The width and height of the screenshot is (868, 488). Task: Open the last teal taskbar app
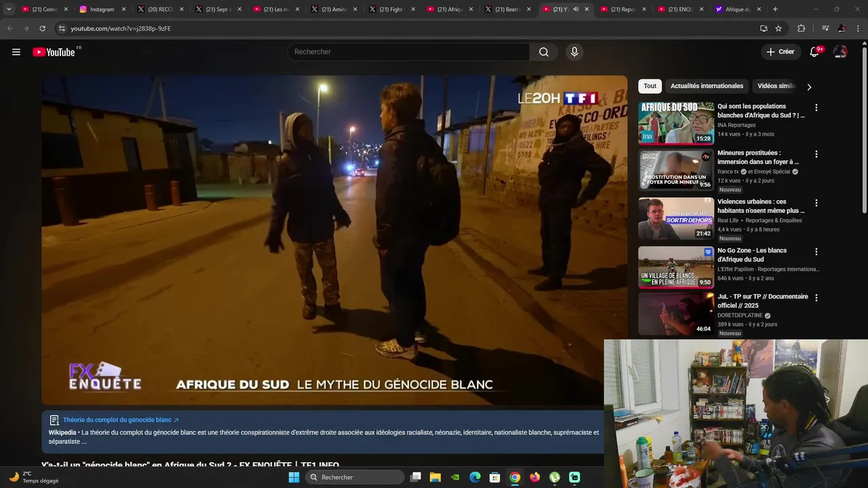(x=574, y=477)
